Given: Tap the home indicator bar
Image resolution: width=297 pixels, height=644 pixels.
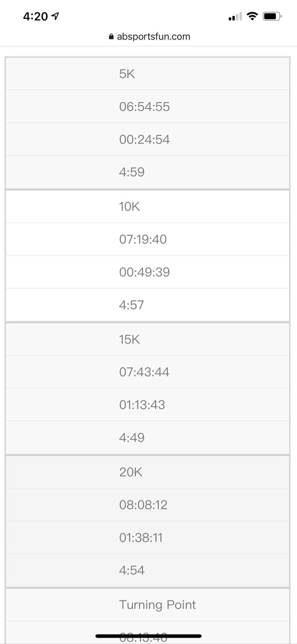Looking at the screenshot, I should tap(148, 636).
